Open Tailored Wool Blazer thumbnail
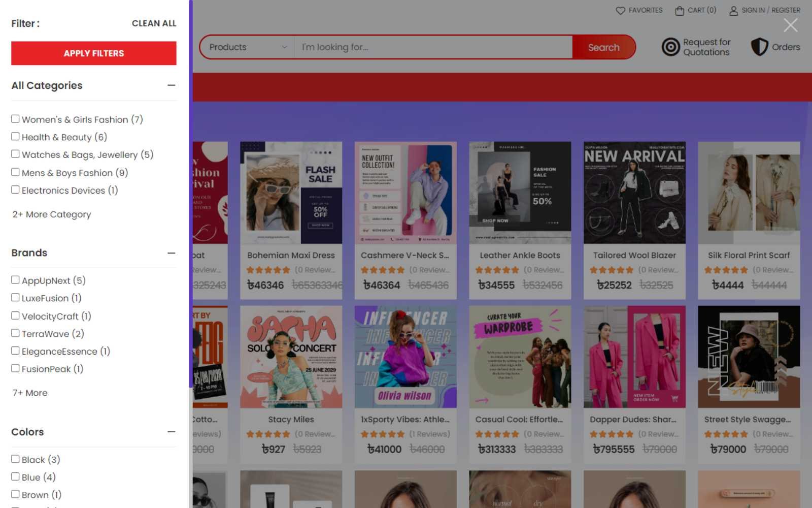Image resolution: width=812 pixels, height=508 pixels. (634, 193)
